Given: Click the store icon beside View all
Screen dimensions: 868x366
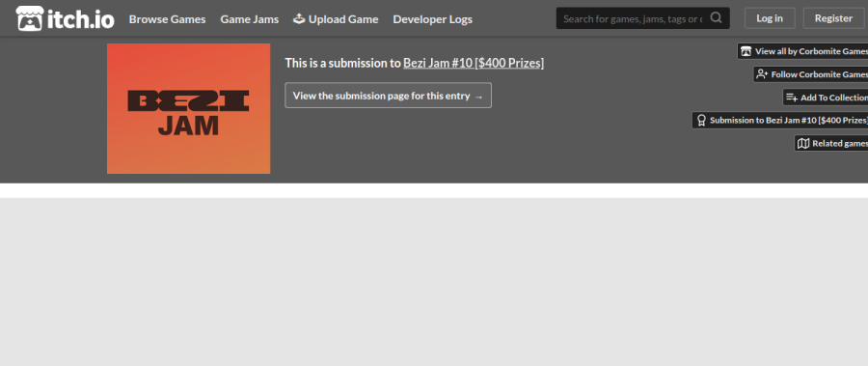Looking at the screenshot, I should [746, 51].
